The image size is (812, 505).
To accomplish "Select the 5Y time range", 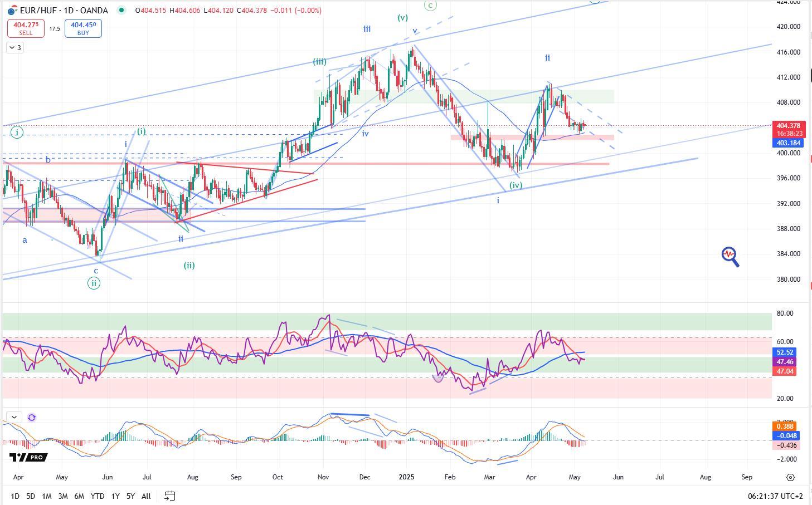I will (130, 496).
